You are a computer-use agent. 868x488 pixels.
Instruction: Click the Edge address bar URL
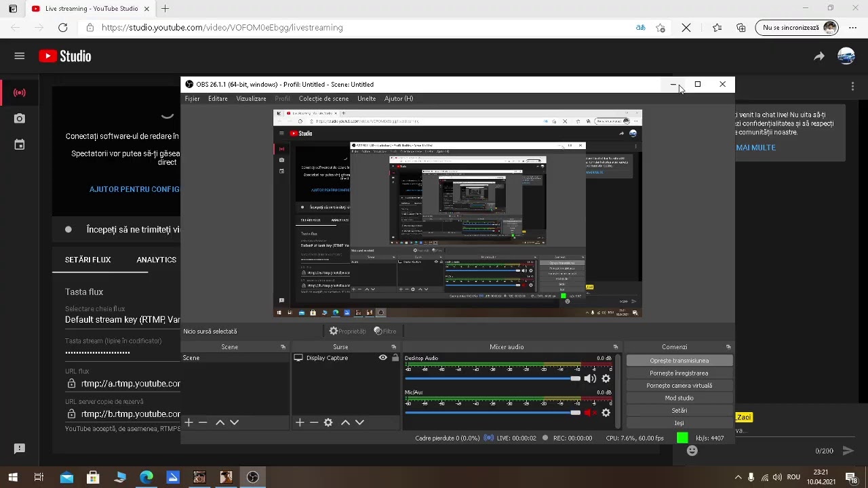(x=222, y=28)
